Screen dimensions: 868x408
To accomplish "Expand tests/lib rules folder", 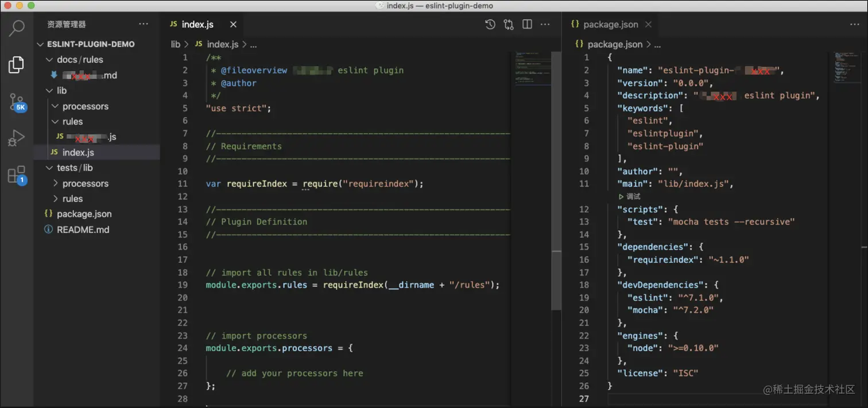I will pyautogui.click(x=55, y=199).
